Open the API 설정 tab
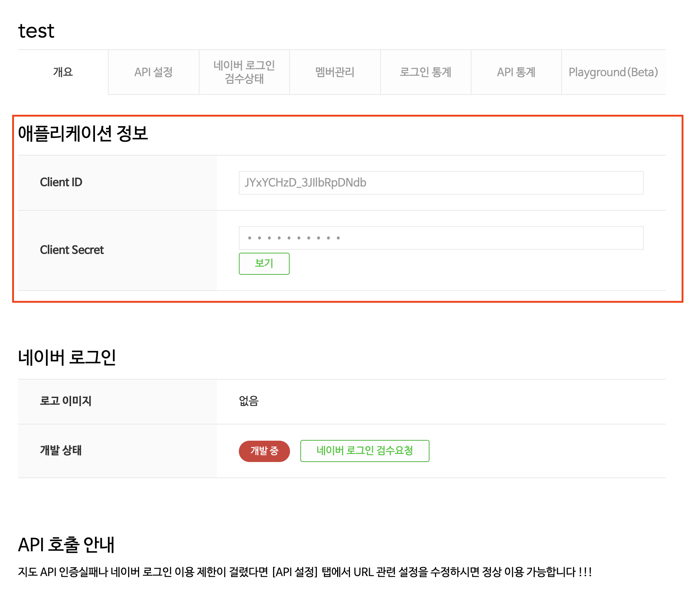Screen dimensions: 700x604 (153, 72)
